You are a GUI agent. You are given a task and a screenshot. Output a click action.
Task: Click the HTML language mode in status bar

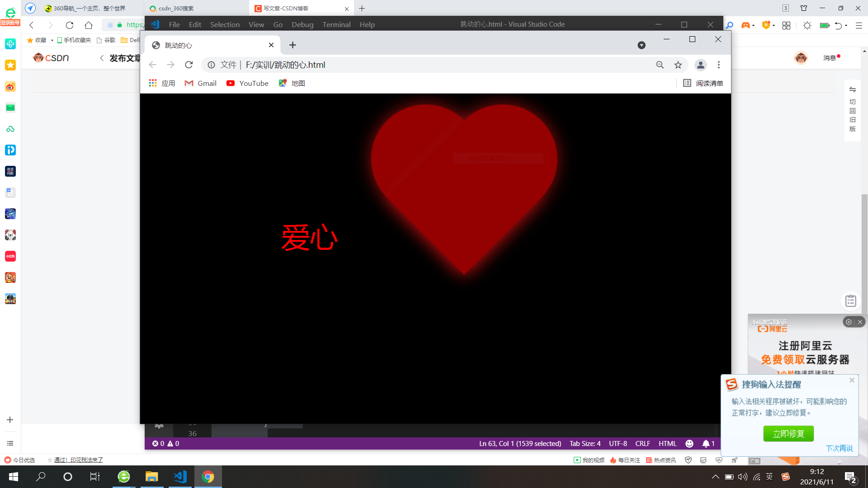coord(667,444)
